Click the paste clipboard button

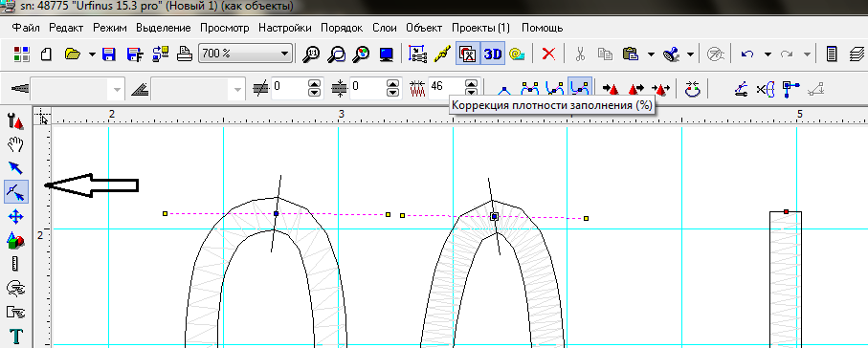click(x=630, y=54)
